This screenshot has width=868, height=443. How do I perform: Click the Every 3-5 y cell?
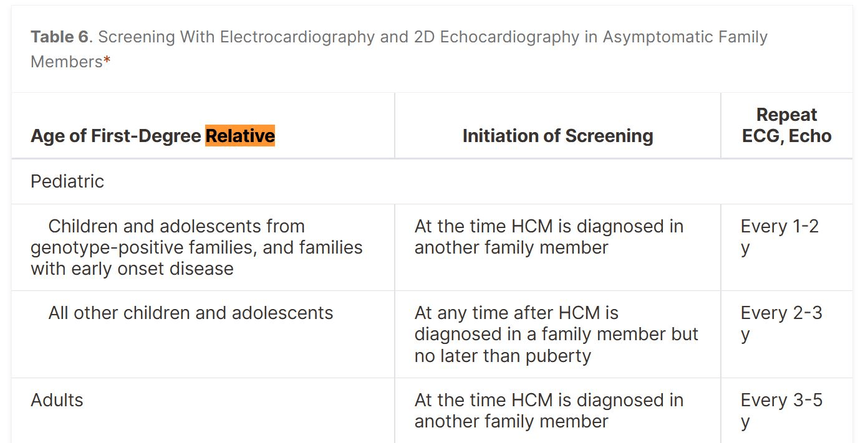tap(781, 411)
